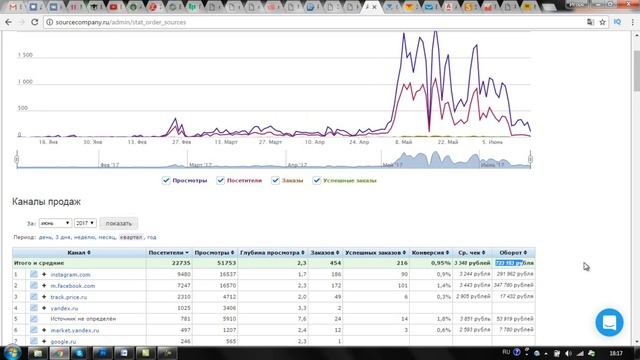Click the left handle of chart range navigator
Viewport: 640px width, 360px height.
tap(17, 159)
